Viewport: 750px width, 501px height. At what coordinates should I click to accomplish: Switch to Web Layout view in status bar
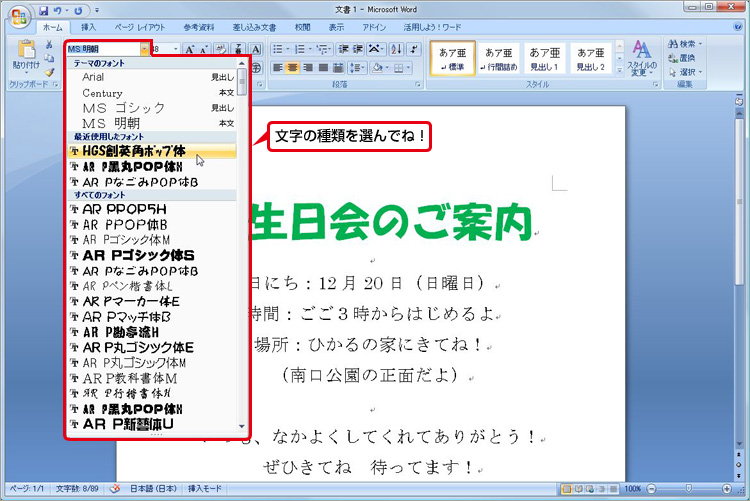[590, 489]
